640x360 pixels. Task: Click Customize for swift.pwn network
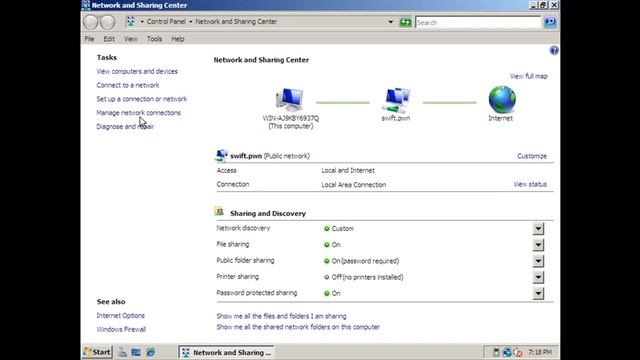tap(532, 156)
